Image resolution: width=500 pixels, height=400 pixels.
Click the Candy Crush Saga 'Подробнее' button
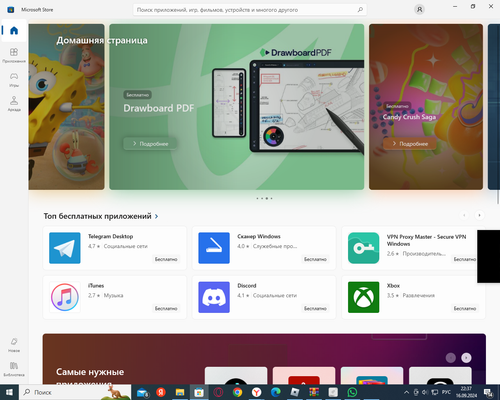410,144
